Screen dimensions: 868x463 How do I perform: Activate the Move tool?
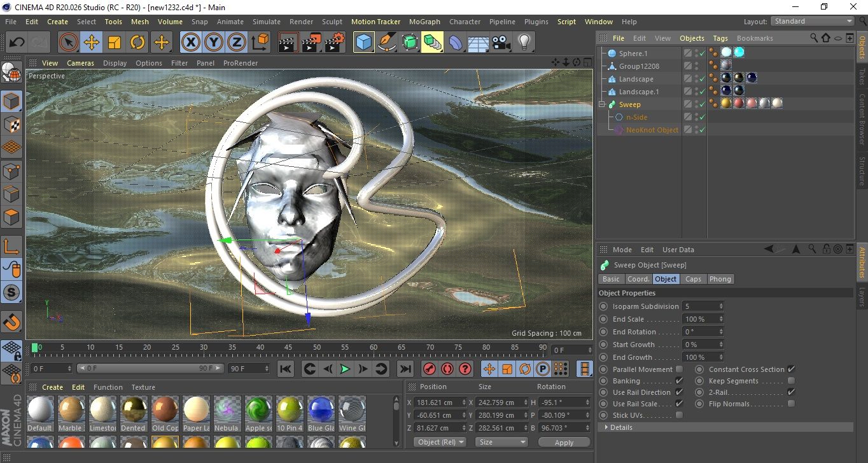pos(91,43)
